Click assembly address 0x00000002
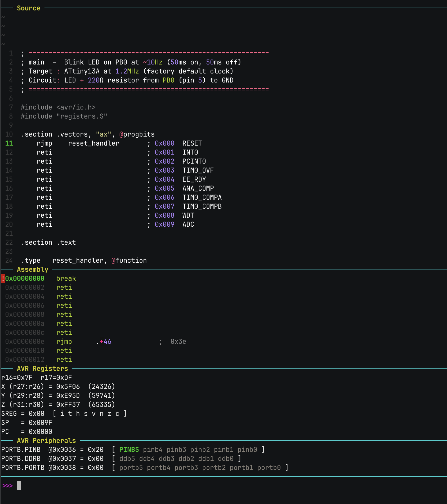 (25, 287)
